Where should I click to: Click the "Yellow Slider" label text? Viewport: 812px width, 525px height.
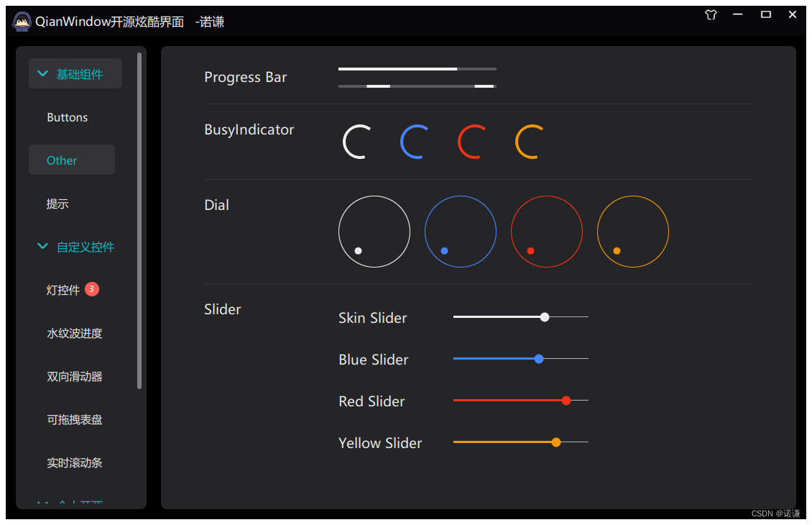(x=380, y=443)
